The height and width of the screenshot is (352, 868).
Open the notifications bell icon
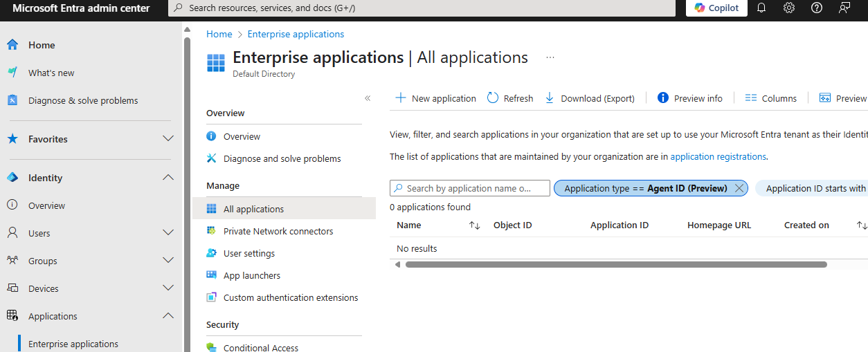(761, 8)
